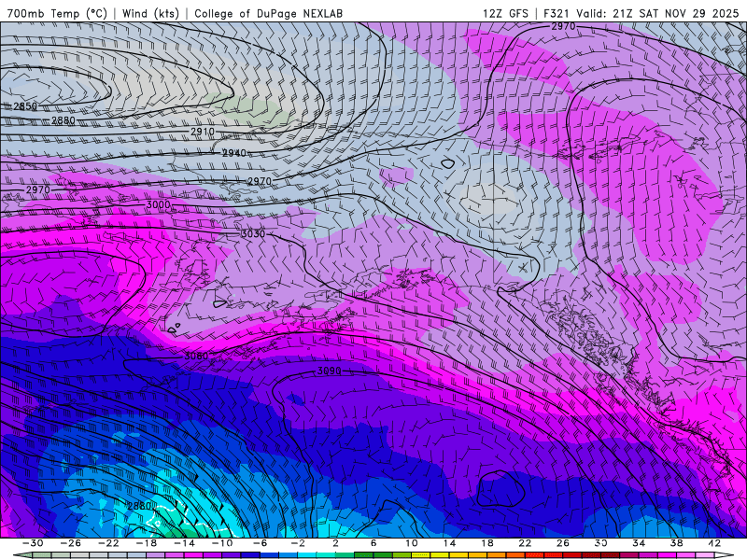Click the 3090 height contour label
Screen dimensions: 747x560
point(330,371)
